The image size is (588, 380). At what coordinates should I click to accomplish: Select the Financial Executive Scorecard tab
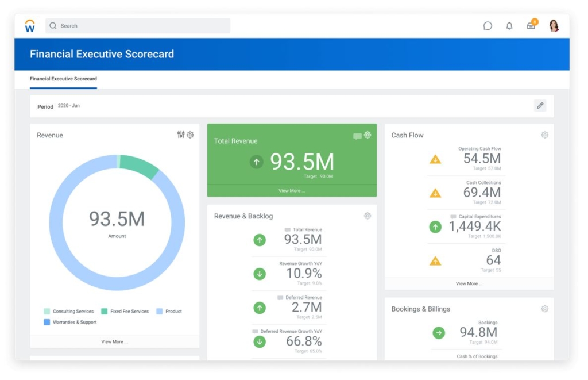[x=63, y=78]
